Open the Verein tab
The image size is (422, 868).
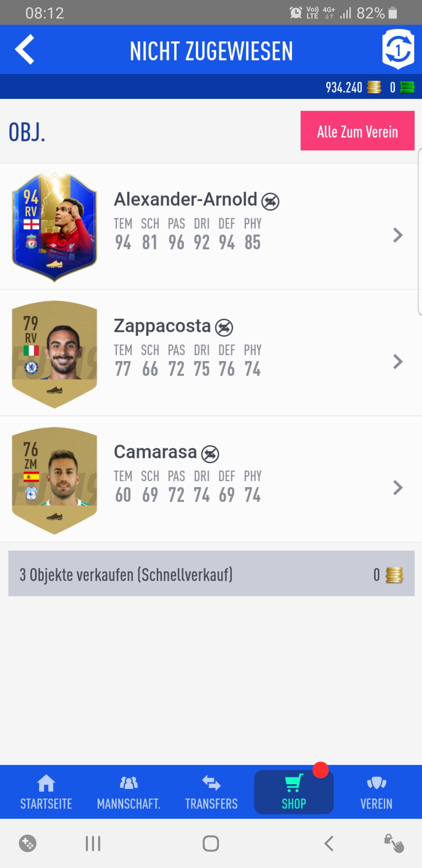(376, 792)
